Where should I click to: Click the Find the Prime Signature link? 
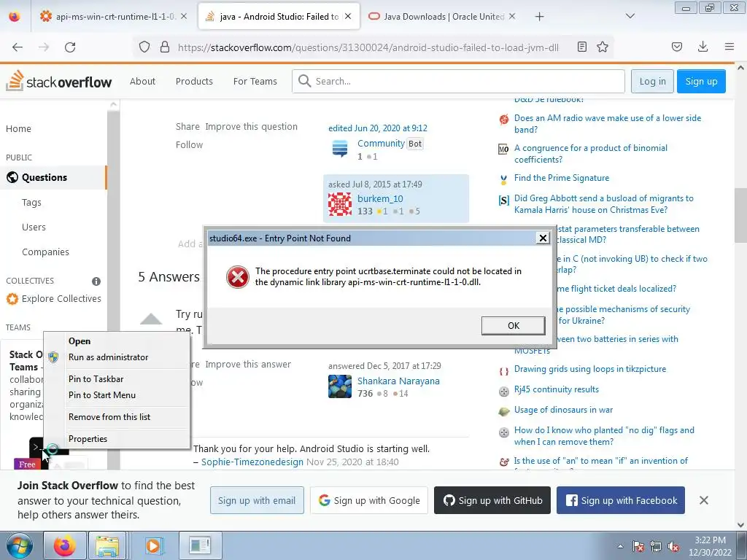pos(562,178)
